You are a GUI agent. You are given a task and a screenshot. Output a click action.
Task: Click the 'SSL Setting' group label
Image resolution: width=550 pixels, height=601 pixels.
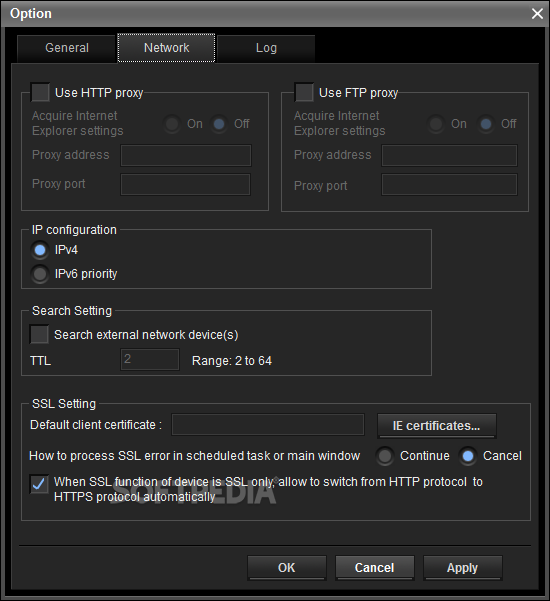(64, 404)
